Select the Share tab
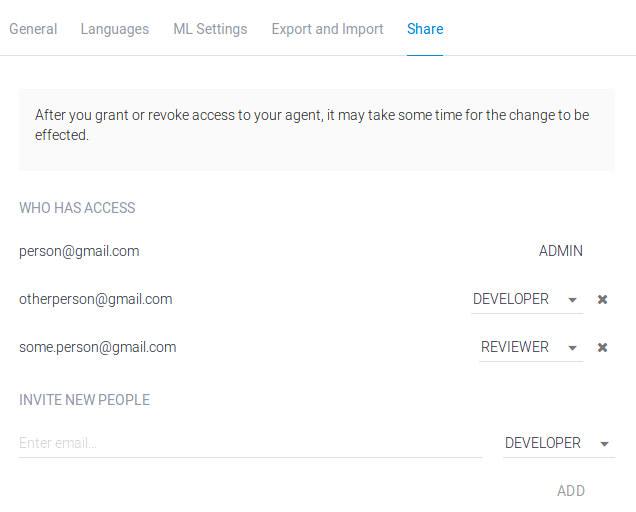636x512 pixels. [x=425, y=29]
